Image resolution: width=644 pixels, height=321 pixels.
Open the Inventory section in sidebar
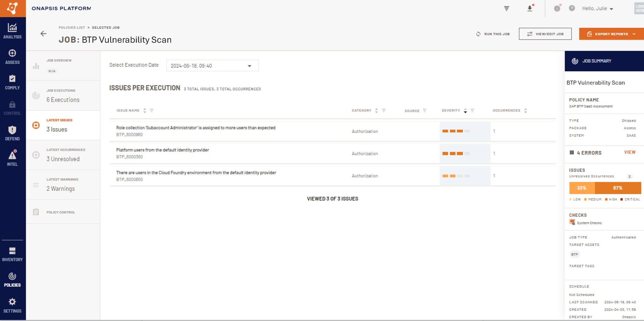click(x=12, y=253)
